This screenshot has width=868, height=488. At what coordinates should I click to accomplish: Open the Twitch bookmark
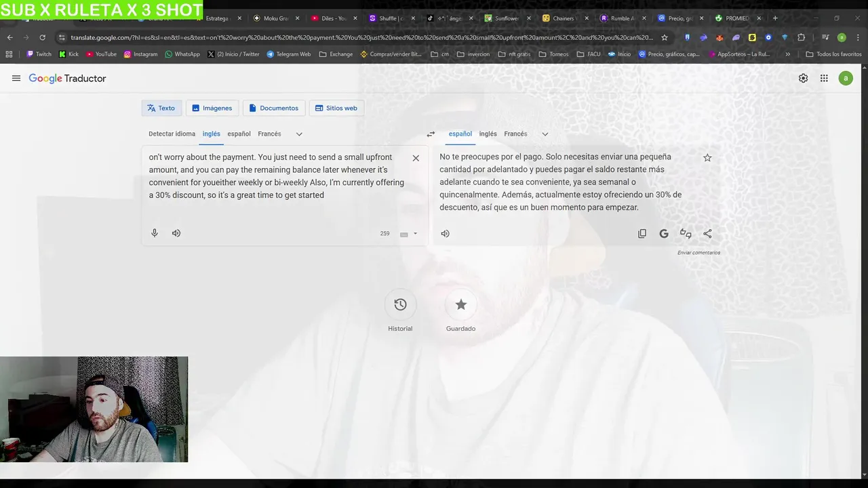pyautogui.click(x=39, y=54)
